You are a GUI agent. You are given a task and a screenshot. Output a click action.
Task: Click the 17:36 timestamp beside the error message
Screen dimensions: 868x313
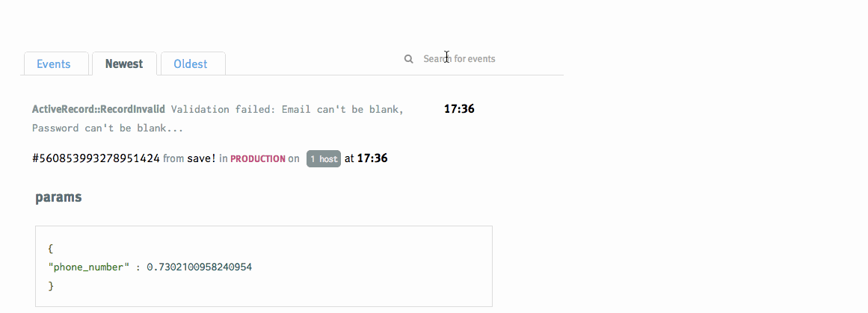(459, 109)
